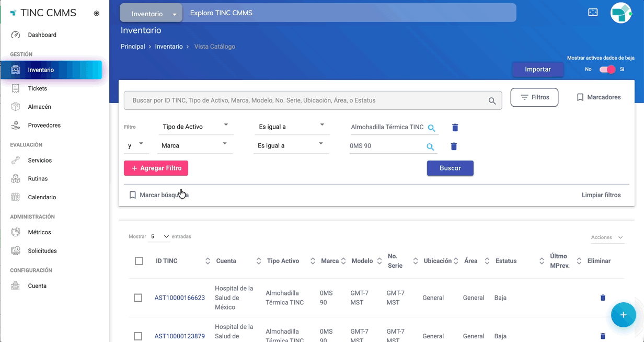Open Tickets in the sidebar
Screen dimensions: 644x342
[37, 88]
